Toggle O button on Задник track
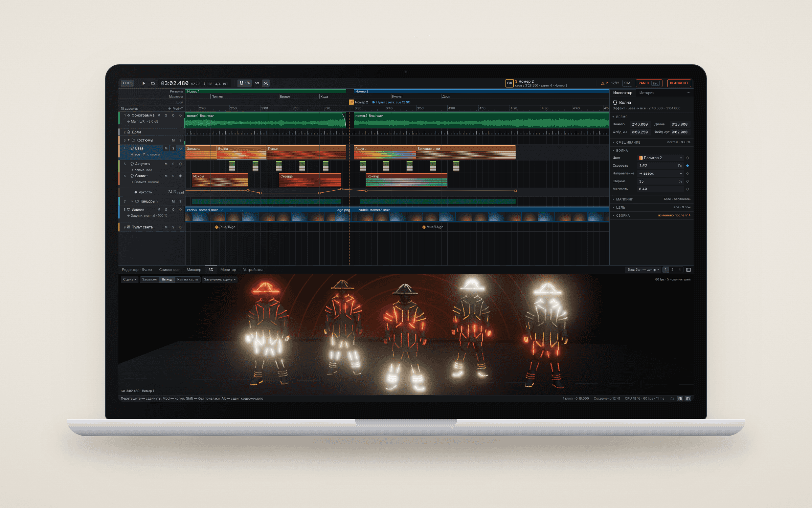812x508 pixels. (x=173, y=210)
